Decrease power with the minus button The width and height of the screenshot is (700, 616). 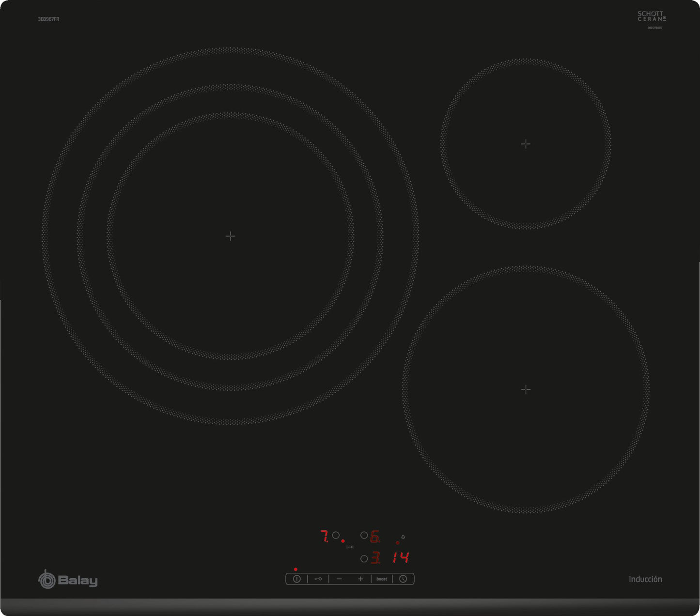point(339,579)
